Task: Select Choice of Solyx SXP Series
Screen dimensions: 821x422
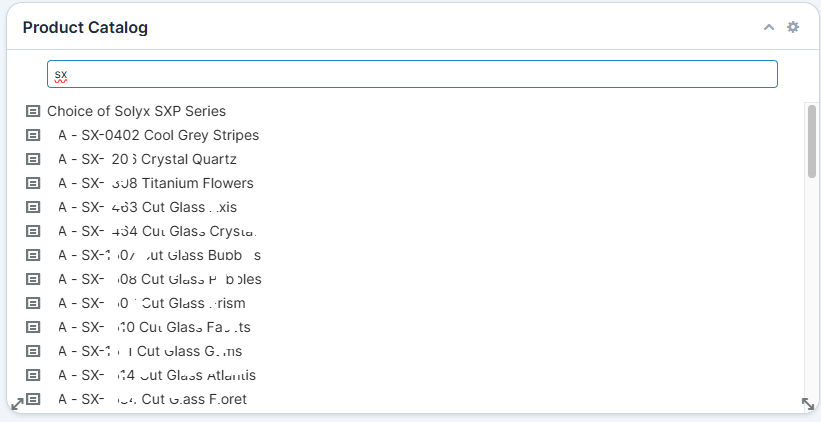Action: pyautogui.click(x=136, y=111)
